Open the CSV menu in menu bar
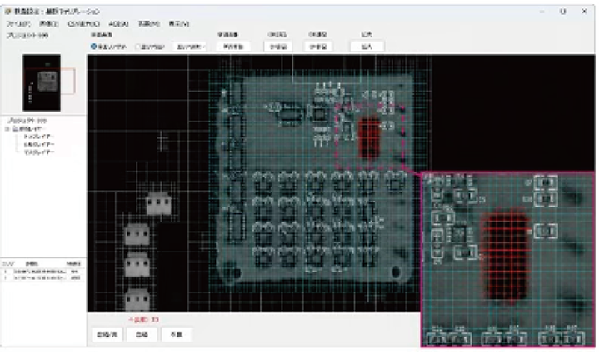This screenshot has width=600, height=364. tap(84, 23)
